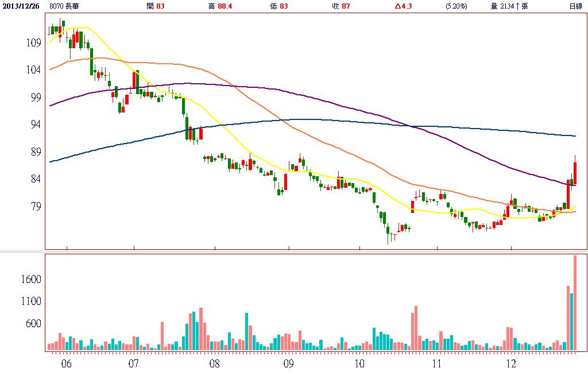Click the opening price 開 83
Screen dimensions: 588x380
click(x=156, y=6)
